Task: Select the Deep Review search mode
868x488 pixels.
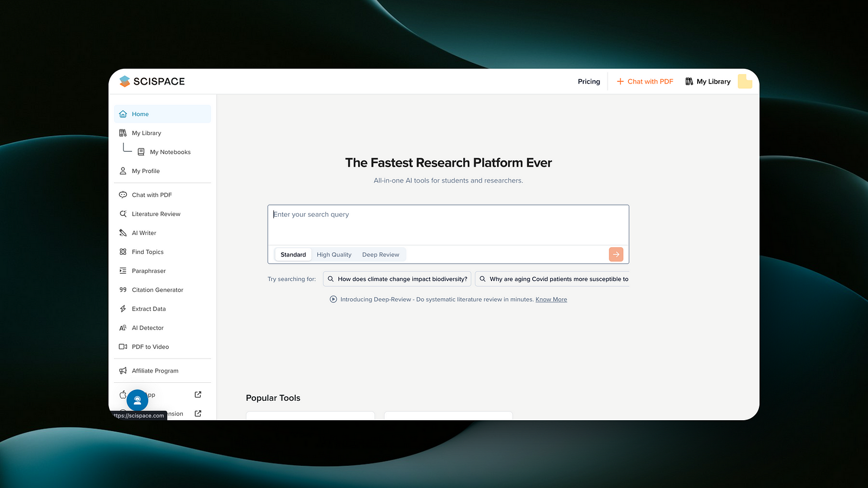Action: 381,254
